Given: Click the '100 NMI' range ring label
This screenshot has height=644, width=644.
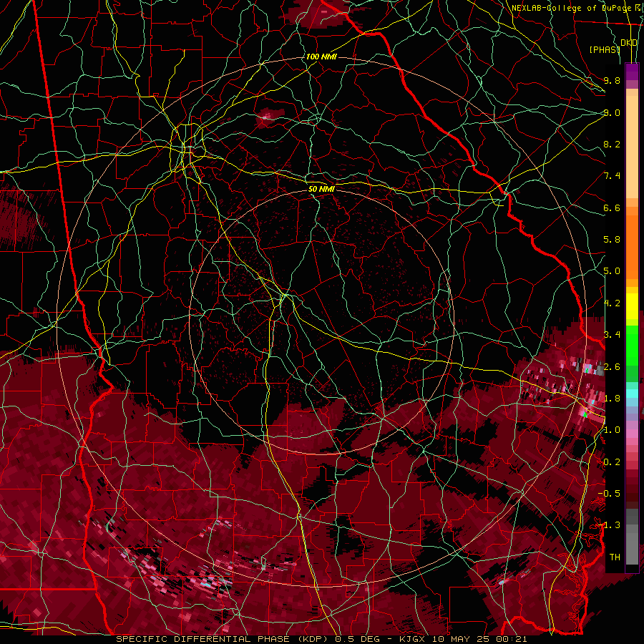Looking at the screenshot, I should pos(321,57).
